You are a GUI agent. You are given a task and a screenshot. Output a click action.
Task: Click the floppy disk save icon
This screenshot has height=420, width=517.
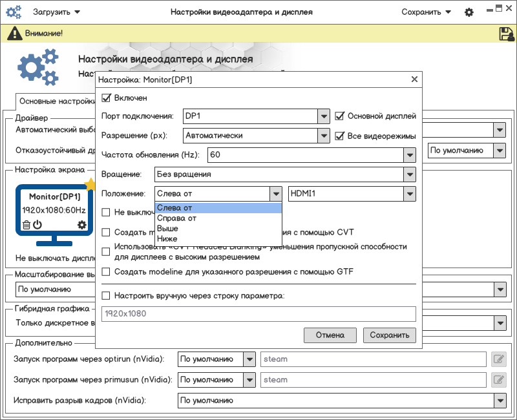(505, 34)
